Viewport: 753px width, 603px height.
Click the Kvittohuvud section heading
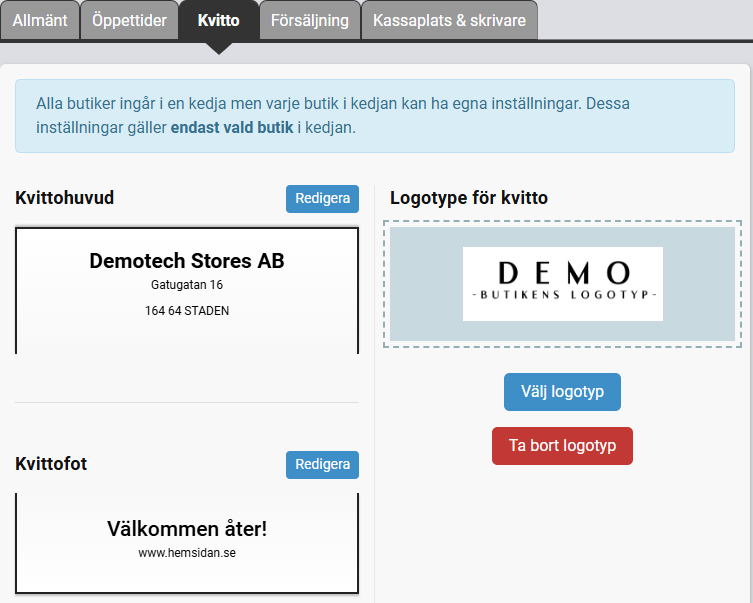click(65, 198)
